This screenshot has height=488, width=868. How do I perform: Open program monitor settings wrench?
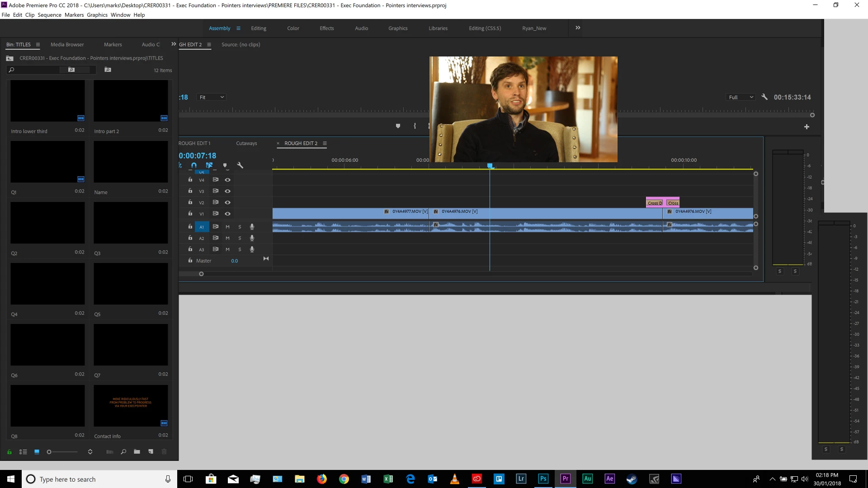click(x=764, y=97)
